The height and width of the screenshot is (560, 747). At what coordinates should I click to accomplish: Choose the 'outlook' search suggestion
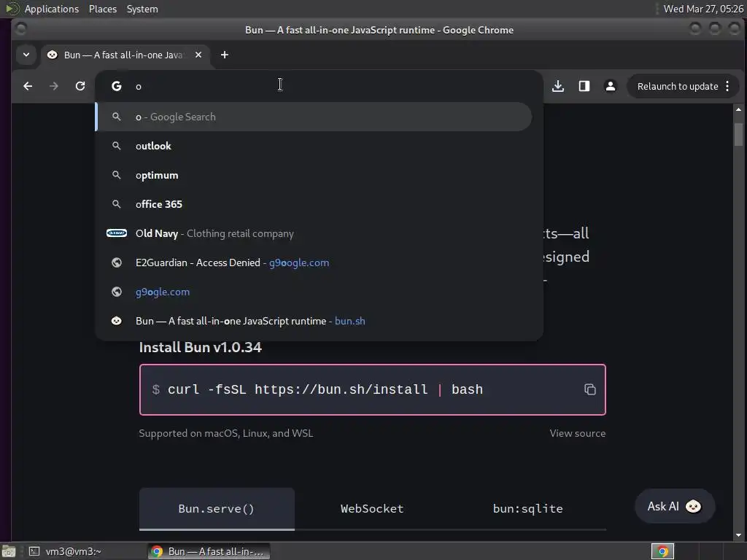click(x=314, y=146)
